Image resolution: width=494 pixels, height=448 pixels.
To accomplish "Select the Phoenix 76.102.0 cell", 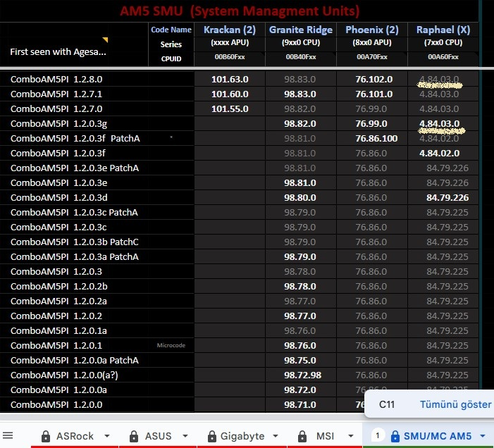I will pos(373,79).
